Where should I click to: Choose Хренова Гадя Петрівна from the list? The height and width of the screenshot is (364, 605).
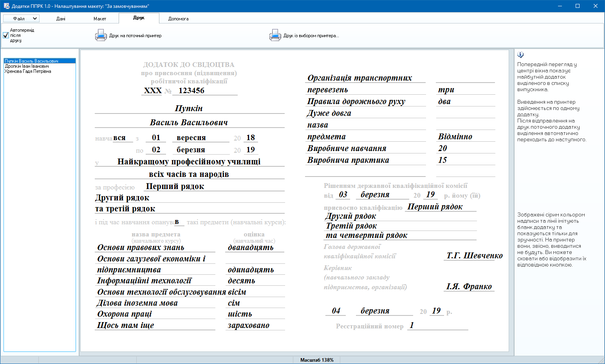tap(28, 71)
